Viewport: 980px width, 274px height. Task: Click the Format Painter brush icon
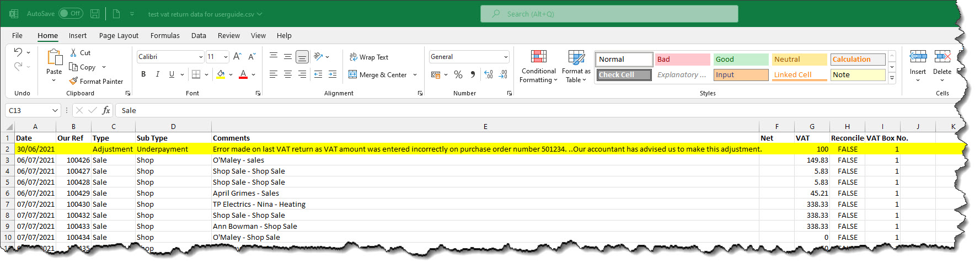tap(73, 81)
